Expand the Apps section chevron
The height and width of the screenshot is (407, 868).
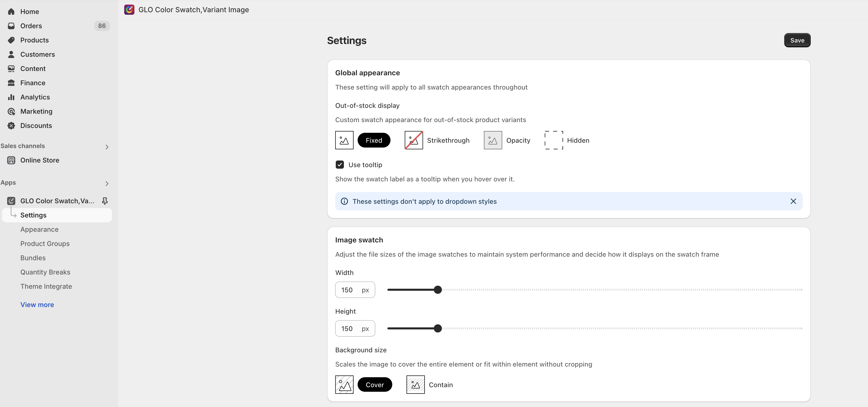(107, 183)
